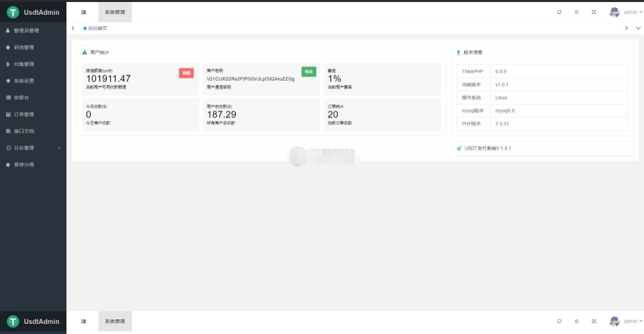Image resolution: width=644 pixels, height=334 pixels.
Task: Open 订单管理 in the sidebar
Action: (24, 114)
